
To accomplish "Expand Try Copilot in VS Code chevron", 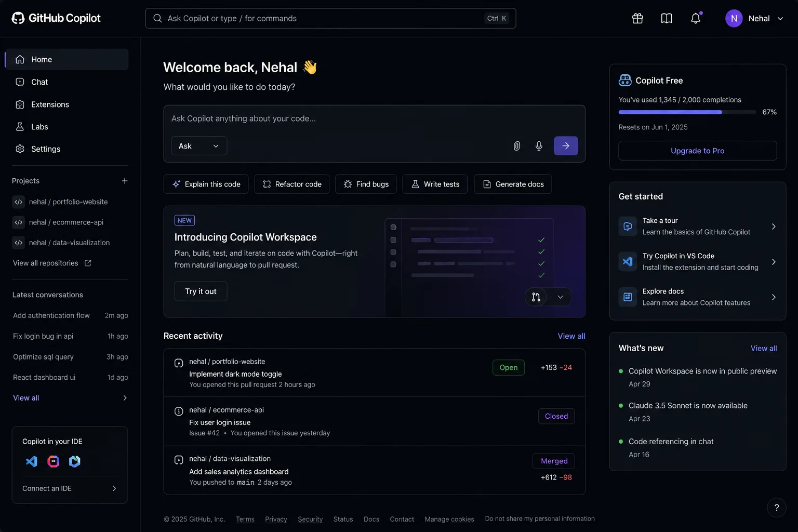I will coord(774,262).
